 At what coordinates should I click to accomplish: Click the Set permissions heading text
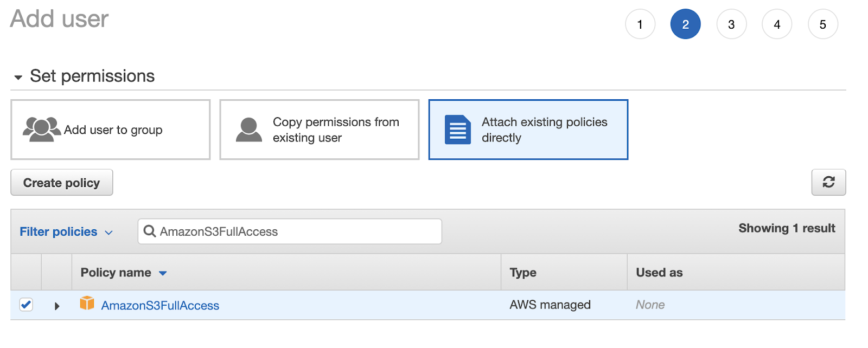92,76
